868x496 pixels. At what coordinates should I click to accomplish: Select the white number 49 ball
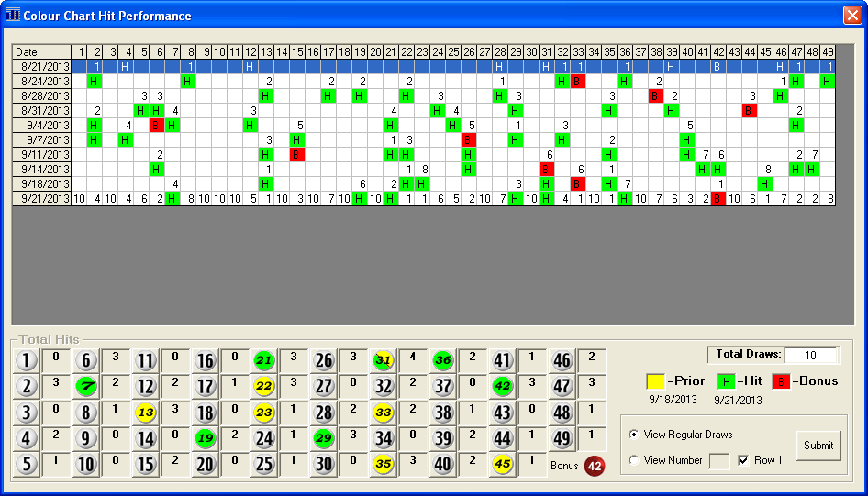click(562, 438)
